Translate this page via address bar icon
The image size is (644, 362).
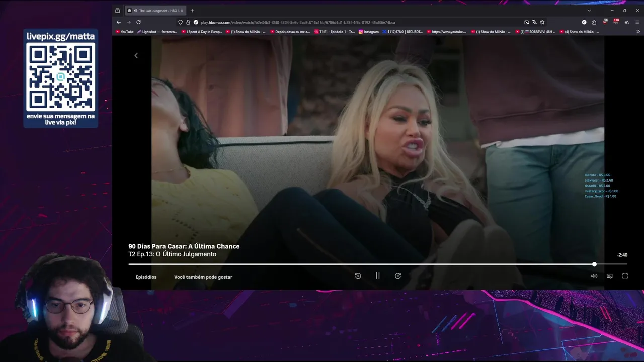click(x=534, y=22)
